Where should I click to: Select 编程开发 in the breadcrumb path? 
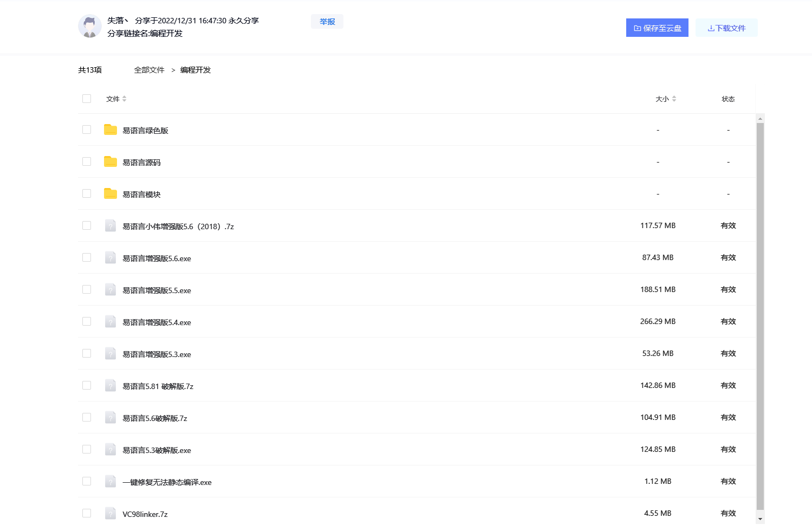(194, 70)
